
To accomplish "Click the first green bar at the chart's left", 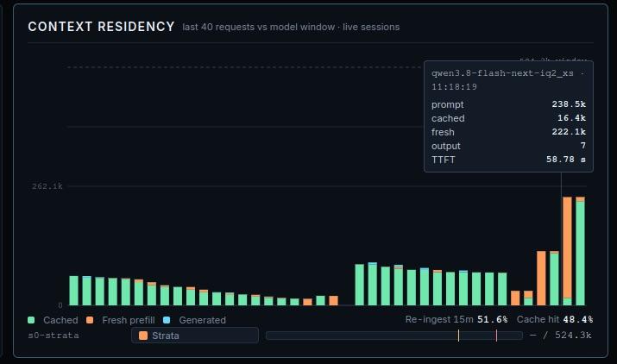I will tap(73, 291).
